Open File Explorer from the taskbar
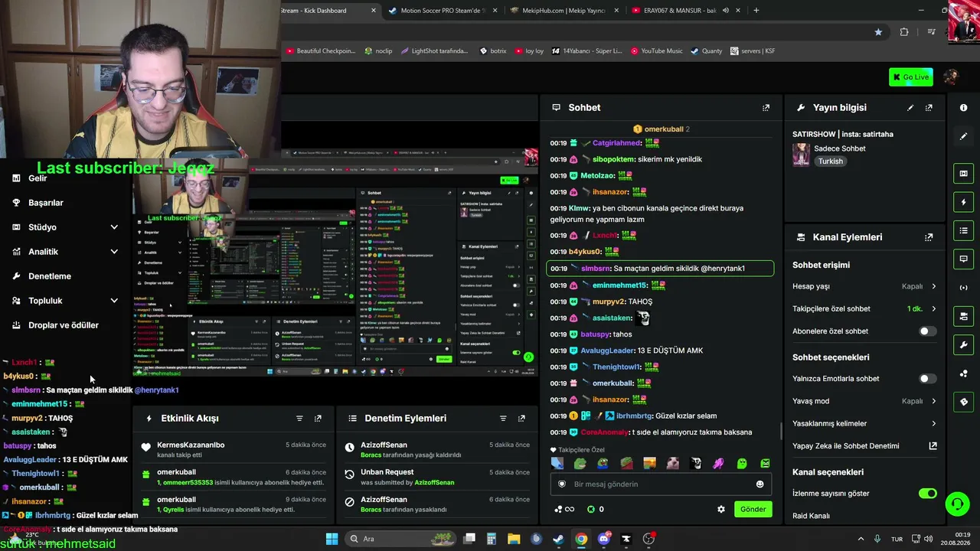The width and height of the screenshot is (980, 551). (514, 539)
